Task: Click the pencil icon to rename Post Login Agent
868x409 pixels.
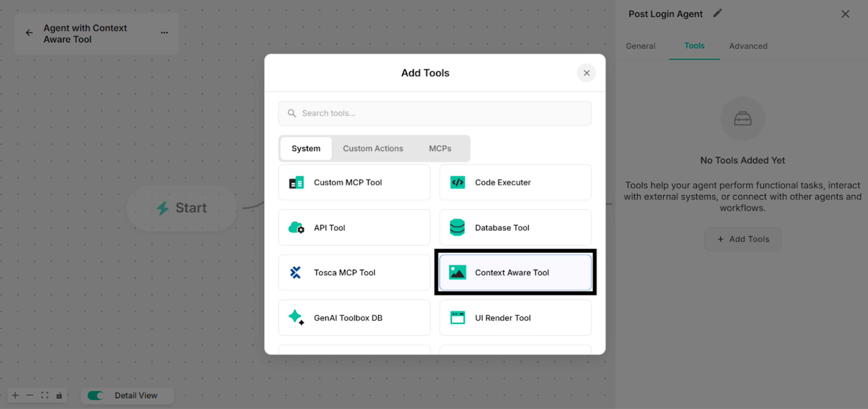Action: point(718,13)
